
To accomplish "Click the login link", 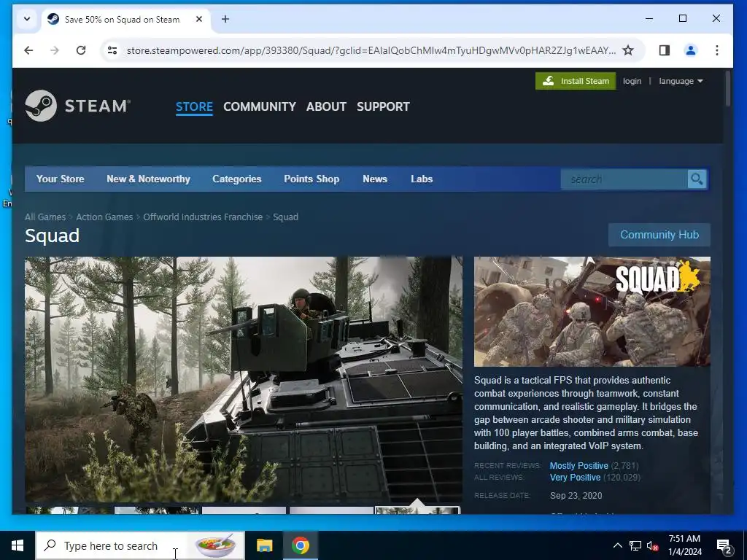I will point(632,81).
